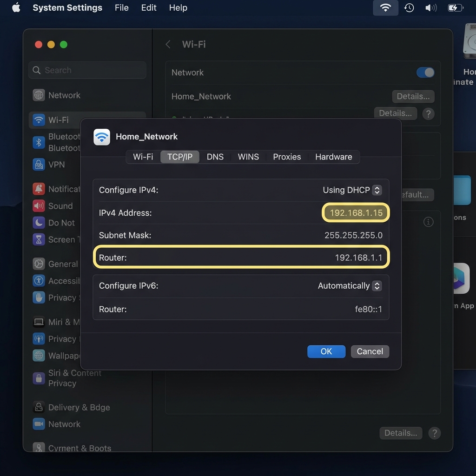
Task: Open the Help menu
Action: tap(178, 7)
